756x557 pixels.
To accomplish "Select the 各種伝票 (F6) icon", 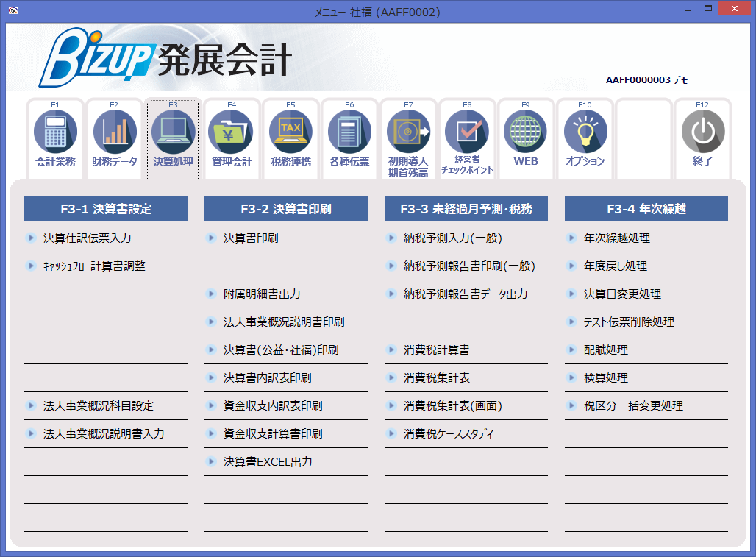I will [349, 138].
